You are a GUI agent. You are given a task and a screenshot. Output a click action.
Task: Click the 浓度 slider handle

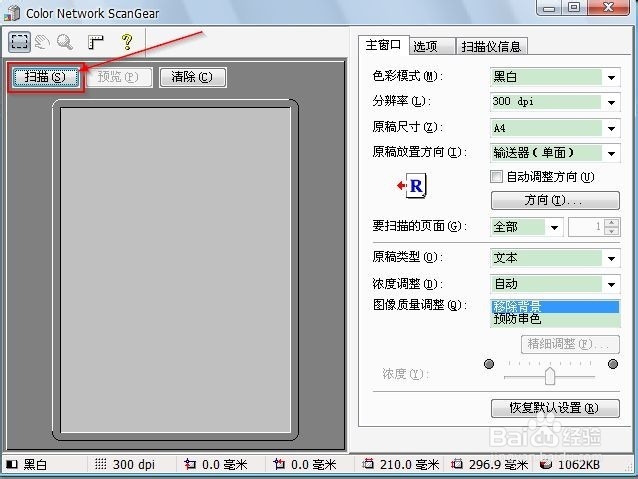click(550, 376)
